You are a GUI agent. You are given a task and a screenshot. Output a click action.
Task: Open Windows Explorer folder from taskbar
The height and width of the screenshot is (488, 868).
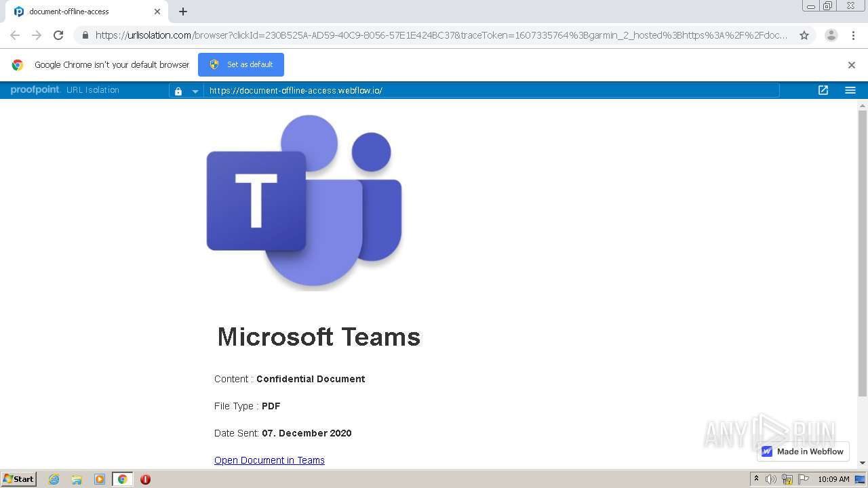click(77, 479)
